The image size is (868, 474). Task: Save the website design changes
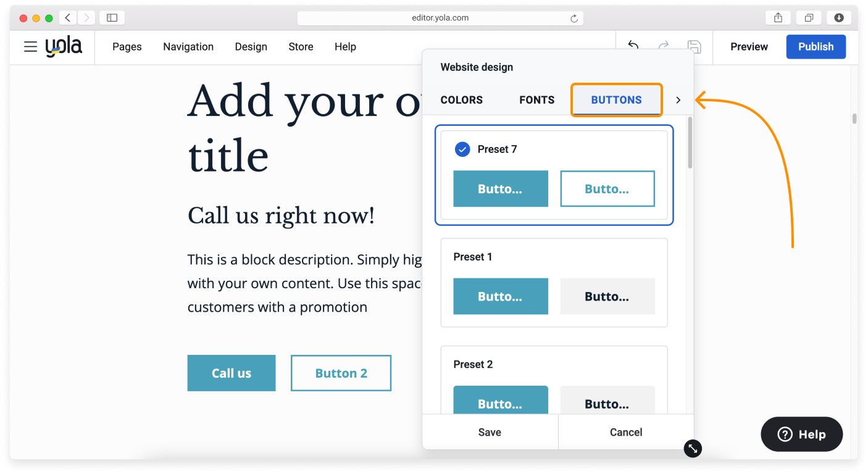(x=490, y=432)
